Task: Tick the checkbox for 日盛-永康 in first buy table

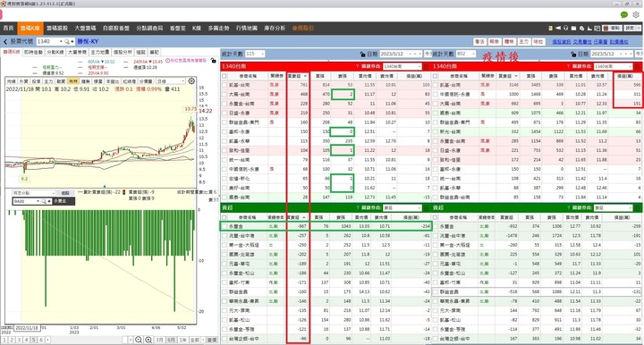Action: [x=225, y=113]
